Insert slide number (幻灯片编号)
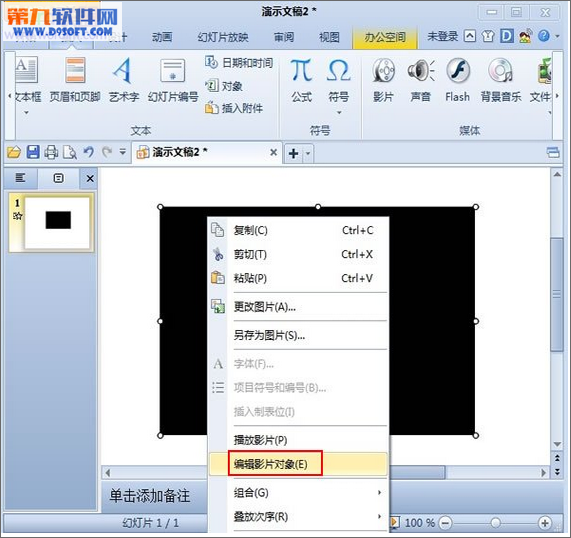 pyautogui.click(x=173, y=80)
